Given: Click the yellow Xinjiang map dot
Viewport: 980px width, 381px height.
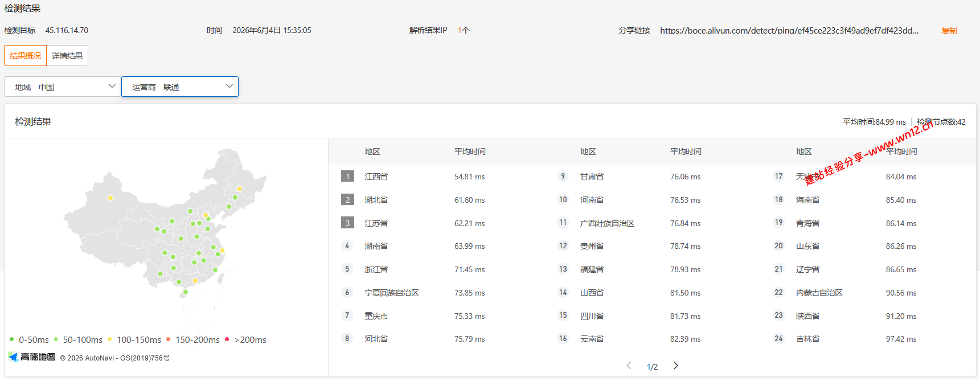Looking at the screenshot, I should [x=110, y=198].
